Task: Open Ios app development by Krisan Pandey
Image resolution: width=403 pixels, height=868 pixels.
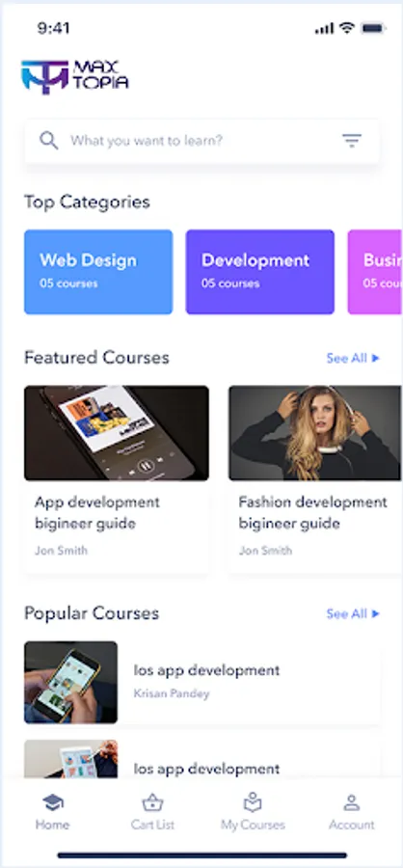Action: (202, 683)
